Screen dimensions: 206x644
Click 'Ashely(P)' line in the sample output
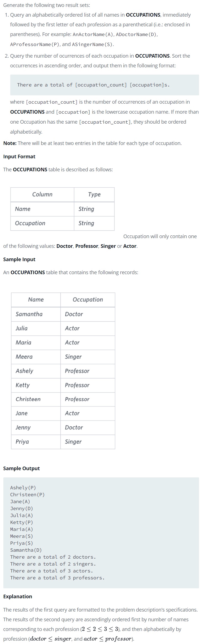(x=23, y=488)
